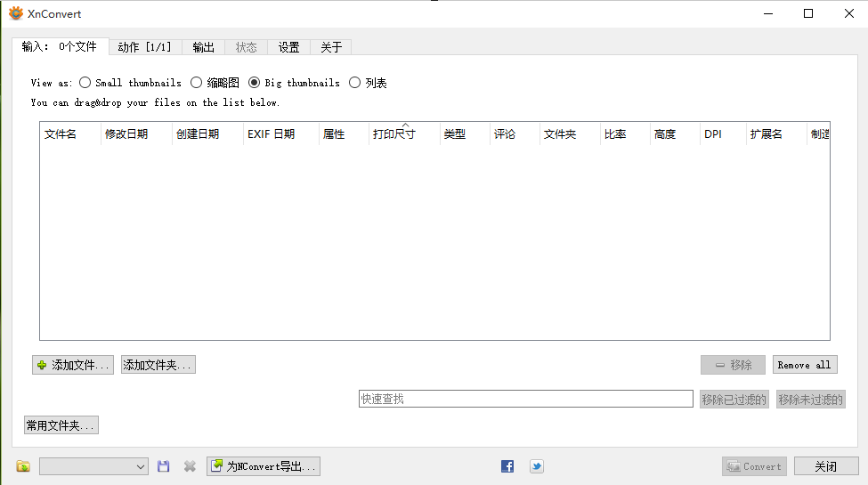868x485 pixels.
Task: Sort by 高度 column header
Action: (675, 134)
